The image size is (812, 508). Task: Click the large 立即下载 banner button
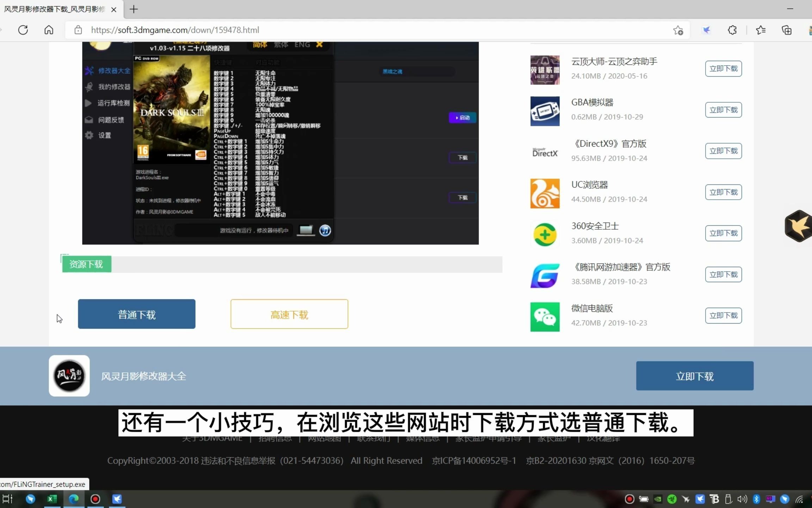[695, 376]
